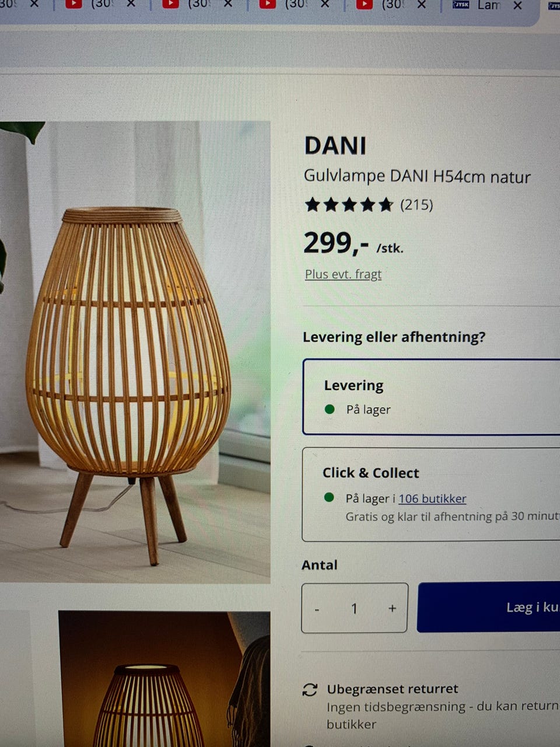Close the YouTube tab adjacent to the JYSK tab
This screenshot has width=560, height=747.
(x=422, y=5)
